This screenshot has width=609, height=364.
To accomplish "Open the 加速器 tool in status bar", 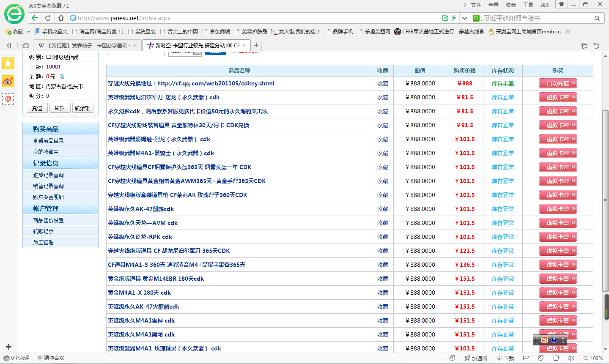I will click(x=476, y=358).
